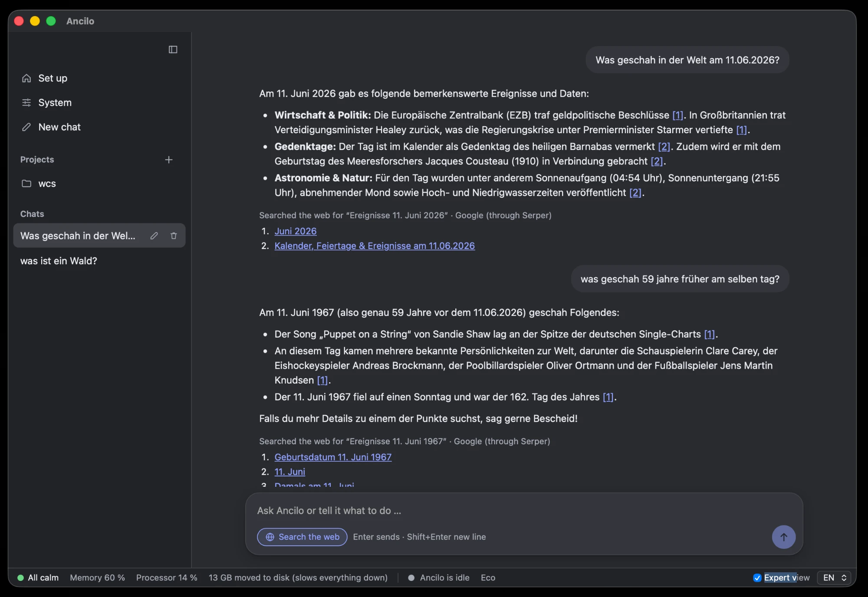Image resolution: width=868 pixels, height=597 pixels.
Task: Focus the Ask Ancilo message field
Action: (524, 511)
